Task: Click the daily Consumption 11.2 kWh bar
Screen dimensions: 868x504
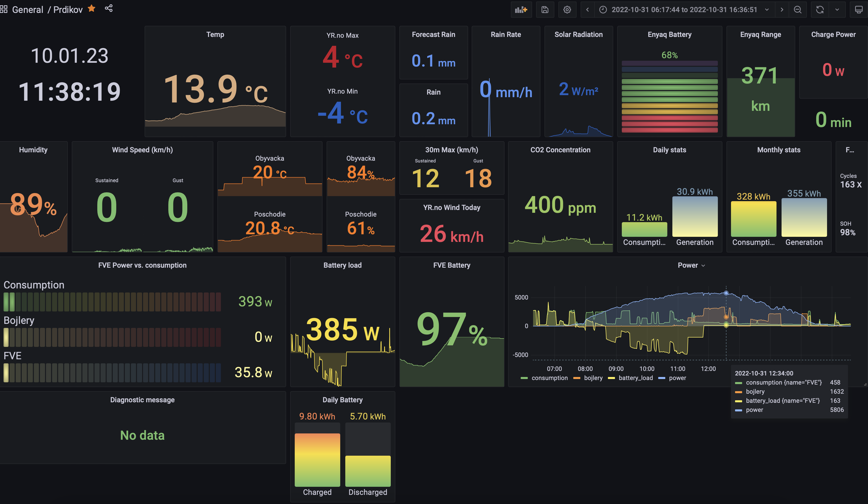Action: pos(644,229)
